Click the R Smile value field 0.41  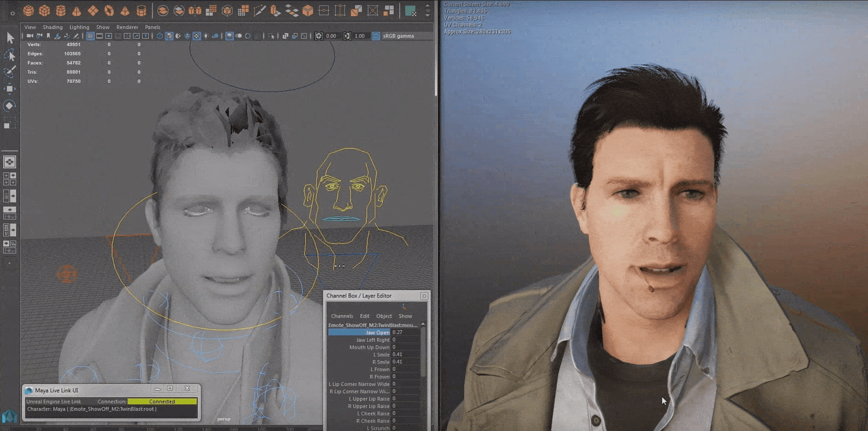click(405, 362)
